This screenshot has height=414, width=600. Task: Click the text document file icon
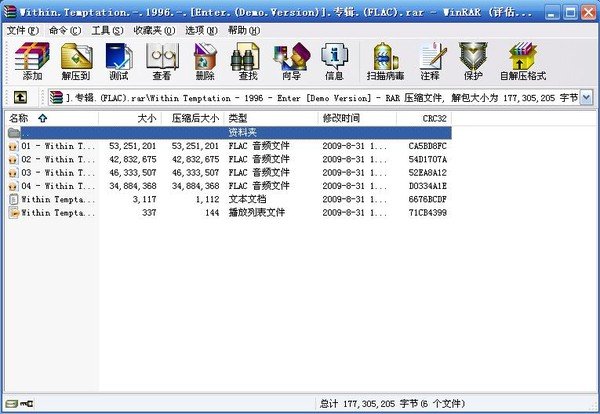[x=13, y=199]
